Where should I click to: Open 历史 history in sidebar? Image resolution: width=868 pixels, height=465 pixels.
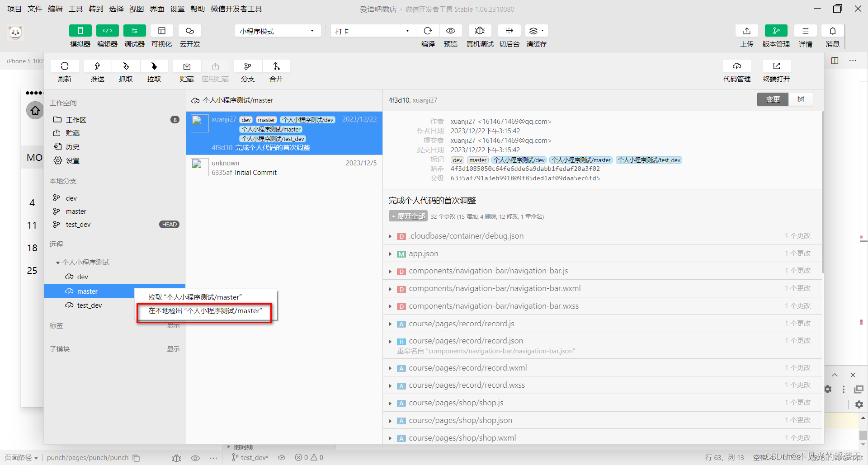point(115,147)
